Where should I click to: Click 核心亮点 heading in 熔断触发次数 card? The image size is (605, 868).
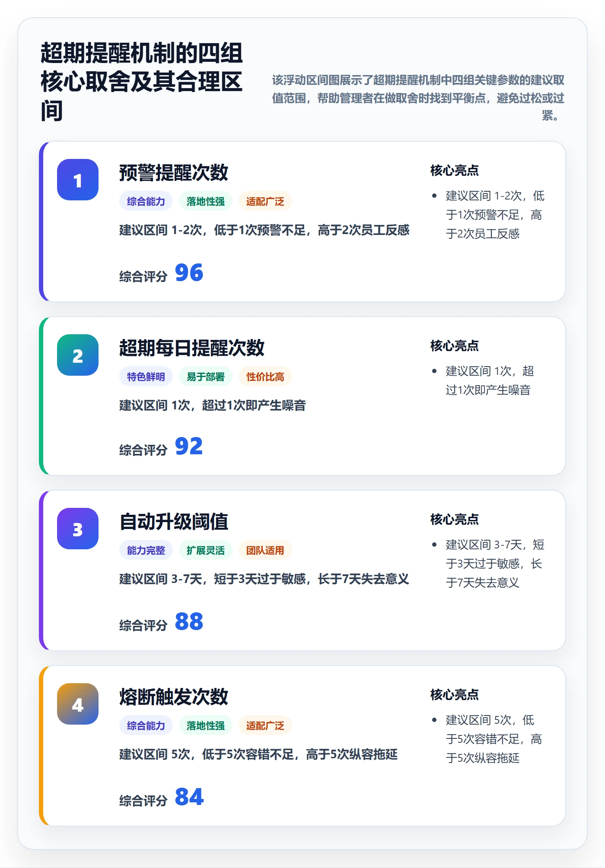(455, 695)
